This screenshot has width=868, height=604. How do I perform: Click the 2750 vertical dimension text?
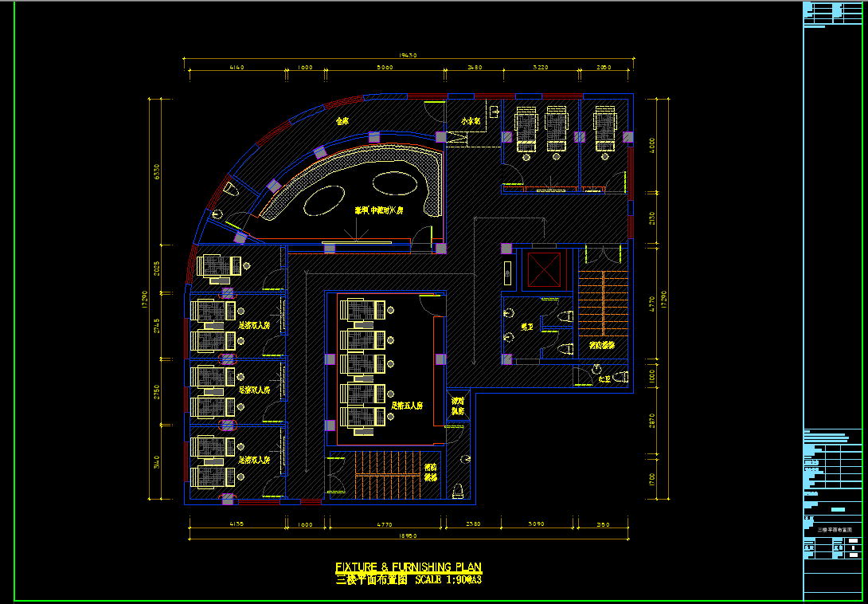(x=157, y=392)
